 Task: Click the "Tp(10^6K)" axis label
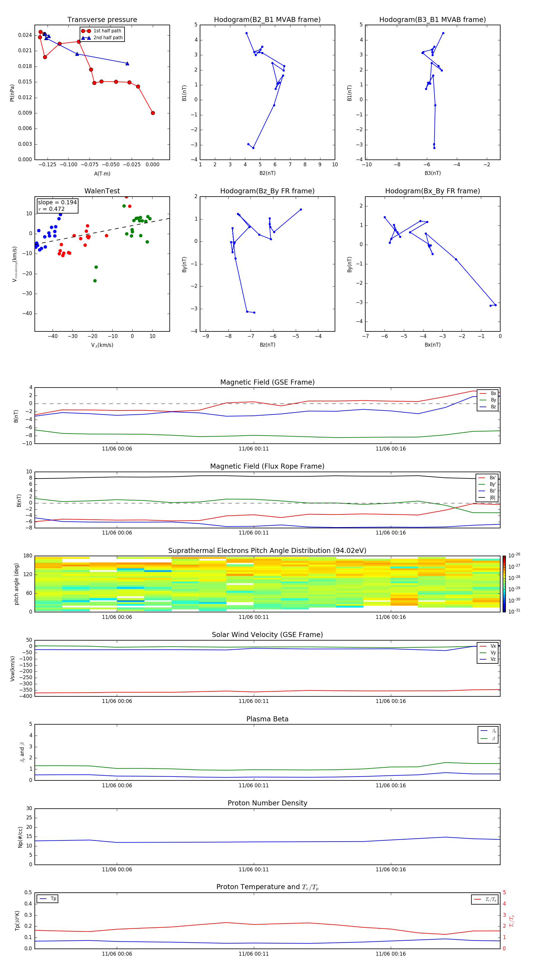pos(17,921)
